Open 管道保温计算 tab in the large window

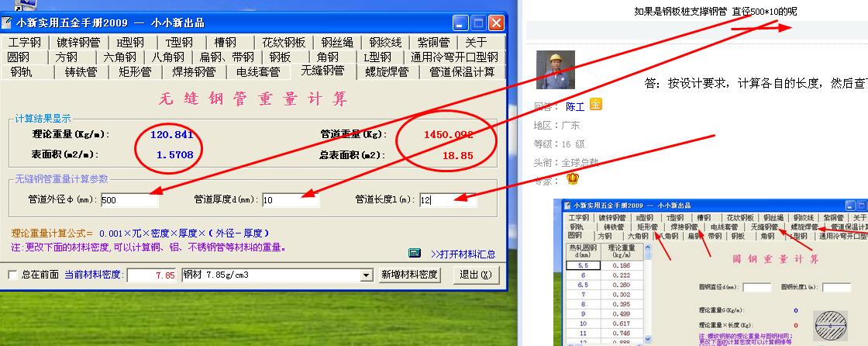coord(462,71)
